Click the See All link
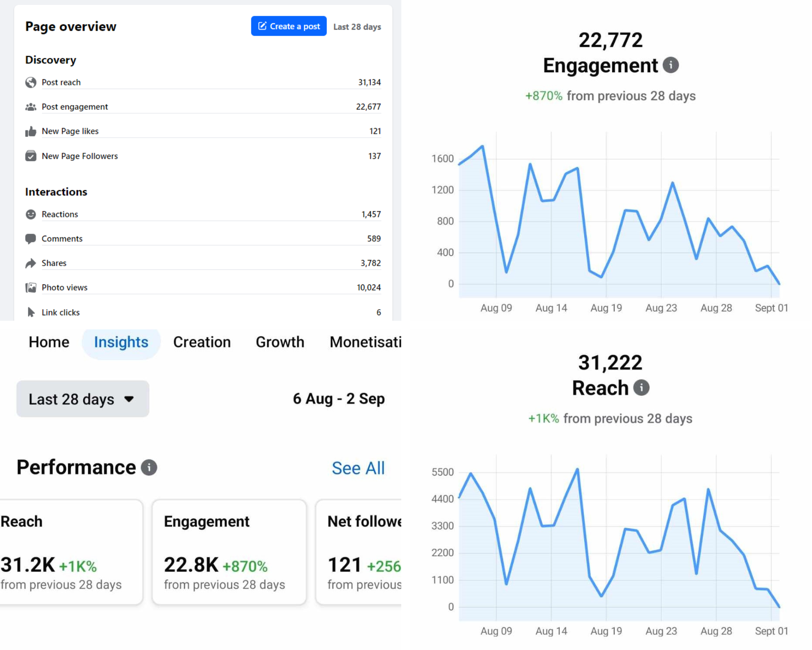Image resolution: width=812 pixels, height=650 pixels. (x=358, y=468)
